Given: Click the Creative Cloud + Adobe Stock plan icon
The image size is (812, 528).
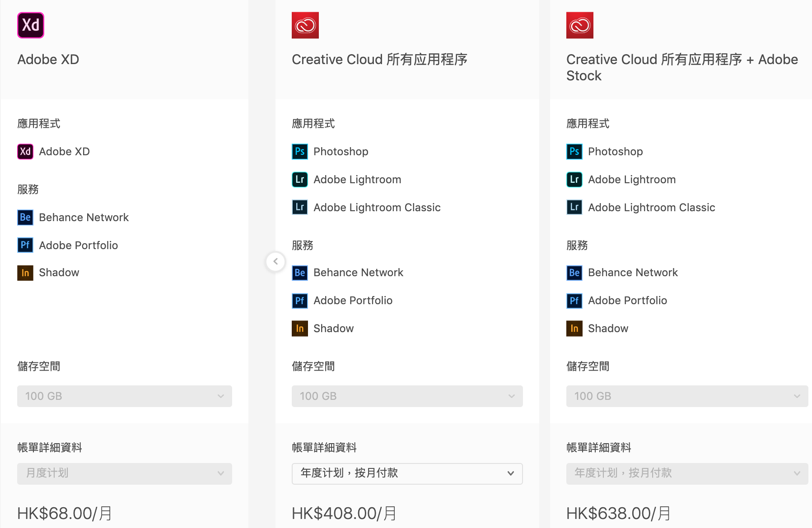Looking at the screenshot, I should click(x=580, y=25).
